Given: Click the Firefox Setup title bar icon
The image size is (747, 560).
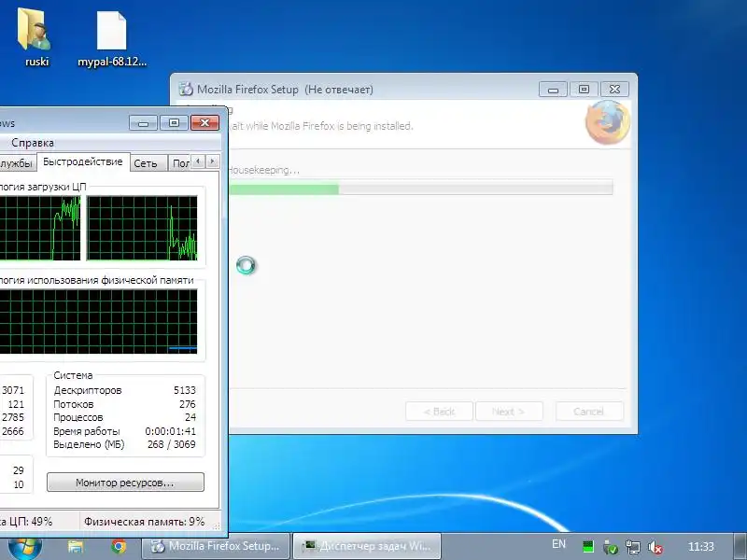Looking at the screenshot, I should (x=185, y=89).
